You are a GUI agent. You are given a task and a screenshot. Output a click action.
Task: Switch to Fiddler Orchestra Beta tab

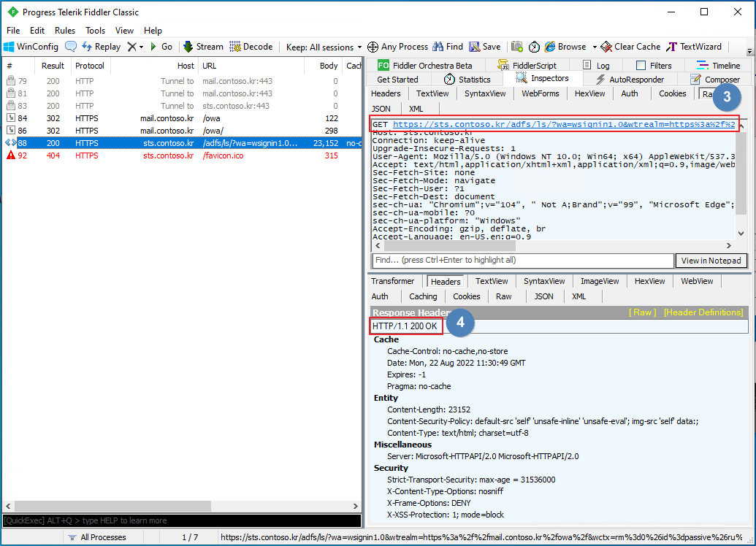point(425,66)
